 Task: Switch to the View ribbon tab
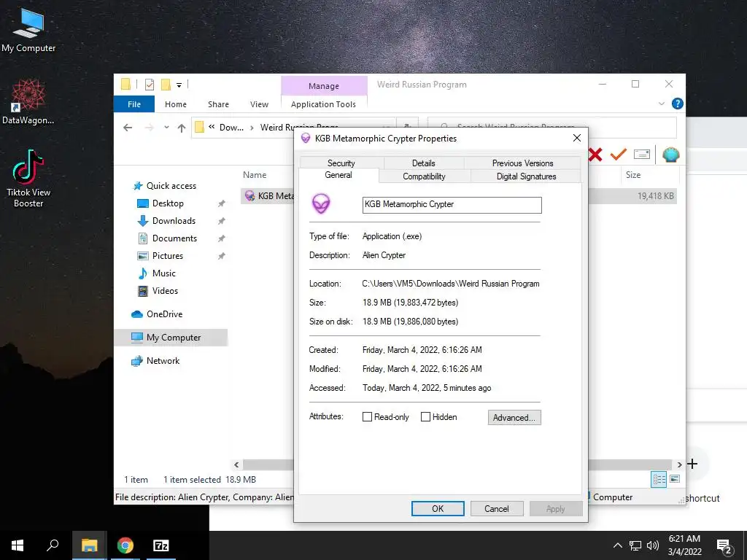point(259,104)
